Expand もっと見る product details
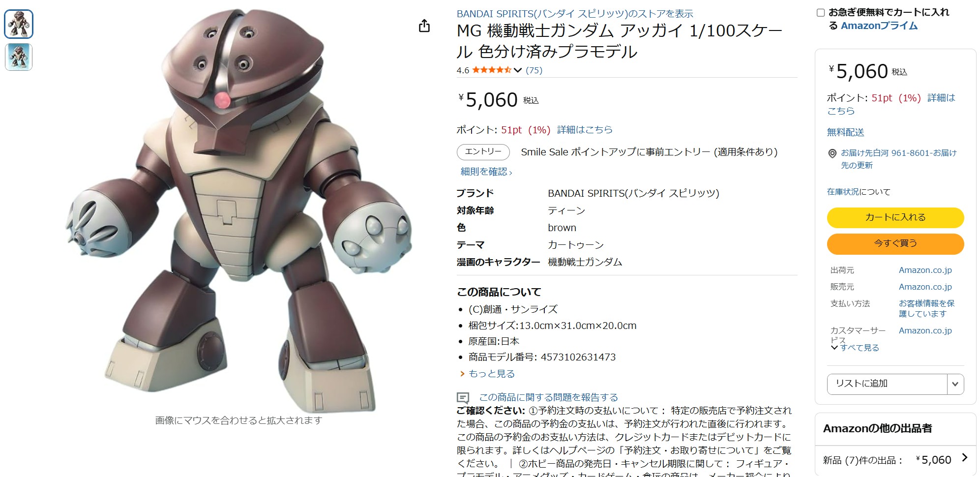The image size is (980, 477). 487,374
